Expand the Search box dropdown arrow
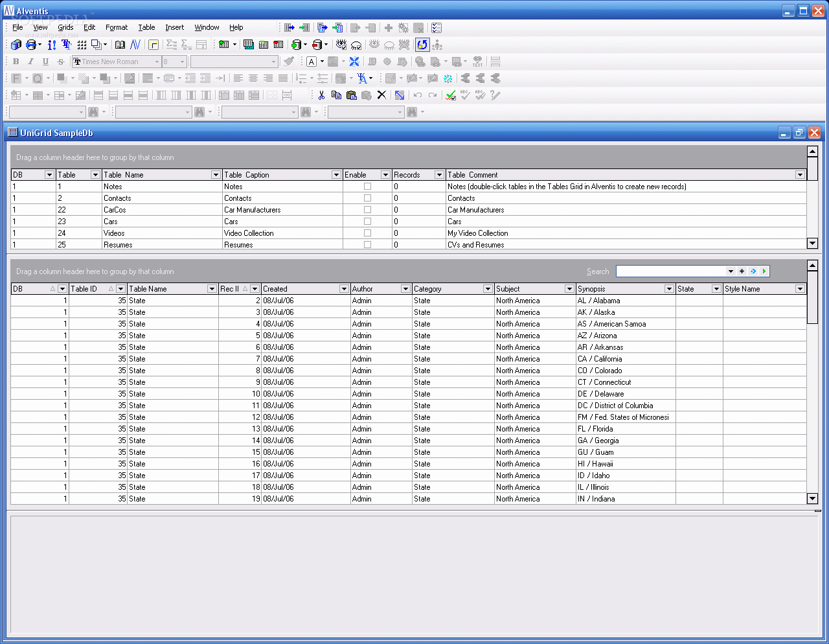The image size is (829, 644). (x=731, y=271)
